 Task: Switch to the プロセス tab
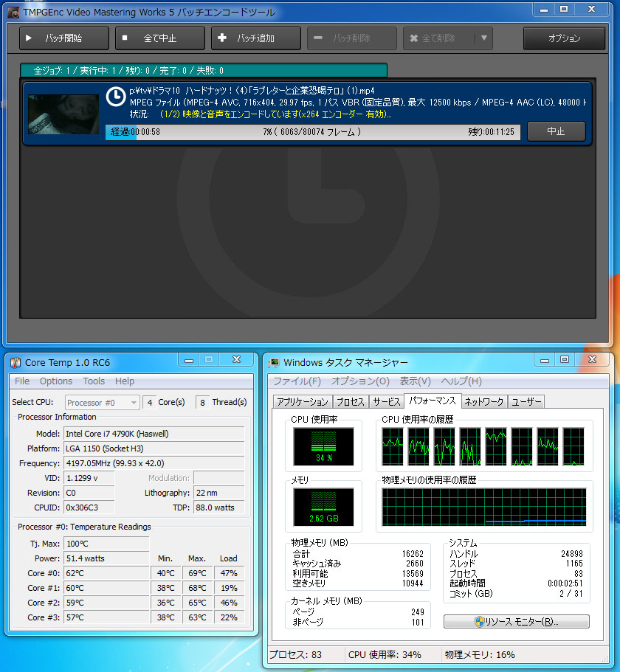click(x=351, y=401)
